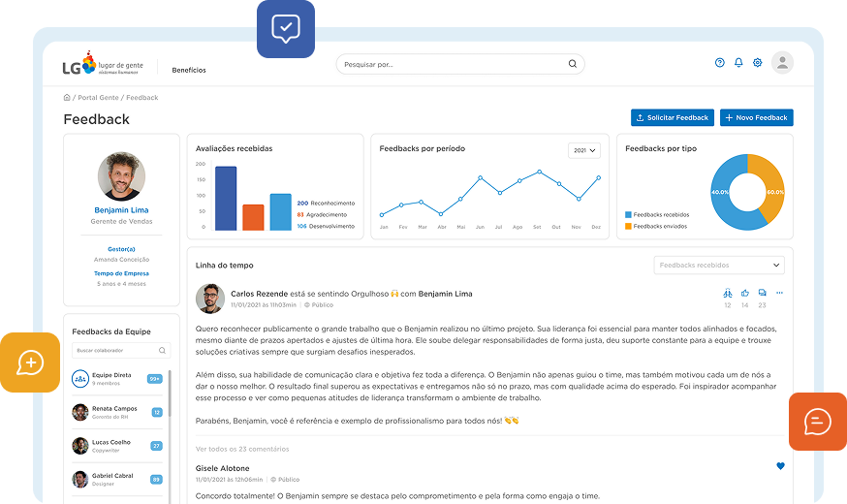
Task: Toggle the heart on Gisele Alotone's comment
Action: 780,466
